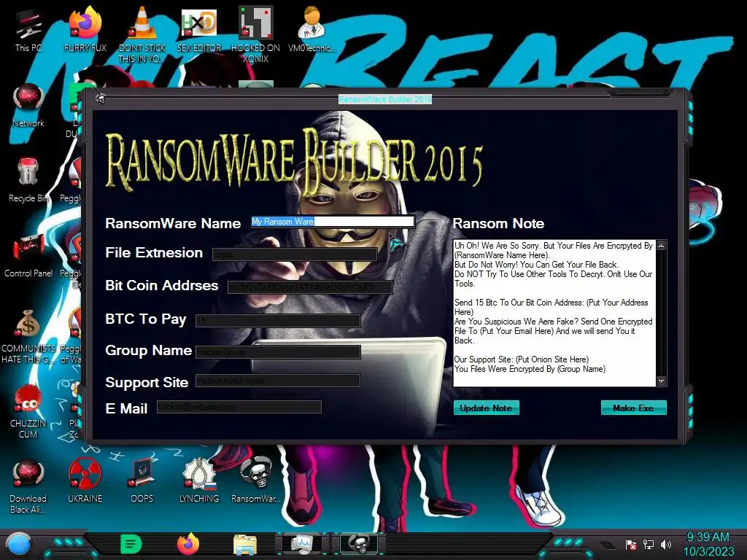This screenshot has height=560, width=747.
Task: Launch Firefox from the taskbar
Action: [188, 544]
